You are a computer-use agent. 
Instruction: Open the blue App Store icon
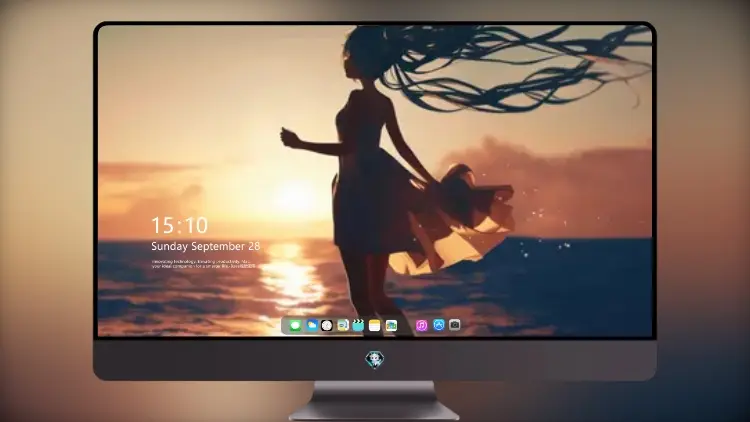(x=439, y=325)
